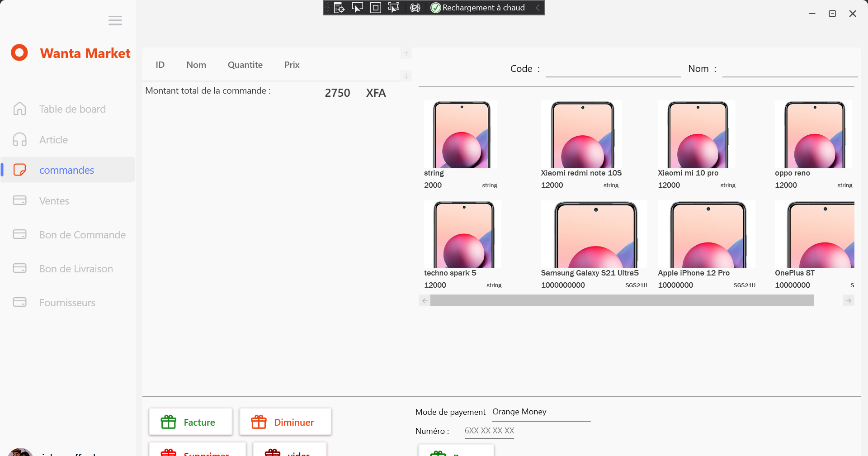Open the Mode de payement Orange Money dropdown
Image resolution: width=868 pixels, height=456 pixels.
541,412
